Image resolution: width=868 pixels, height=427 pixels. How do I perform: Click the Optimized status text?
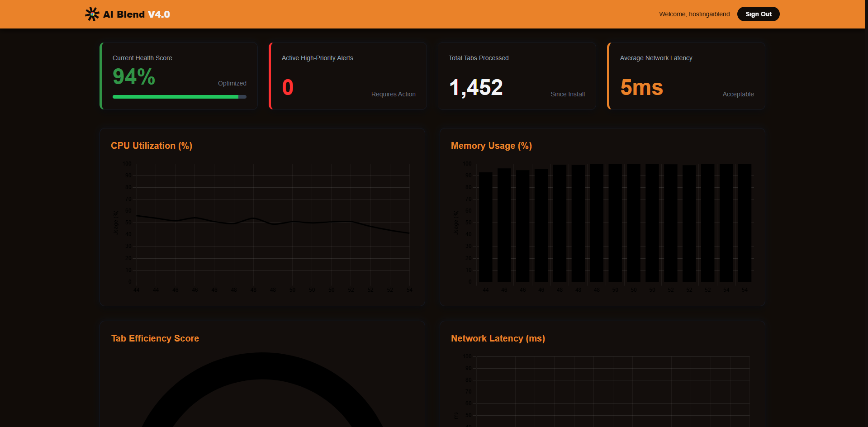pos(232,83)
